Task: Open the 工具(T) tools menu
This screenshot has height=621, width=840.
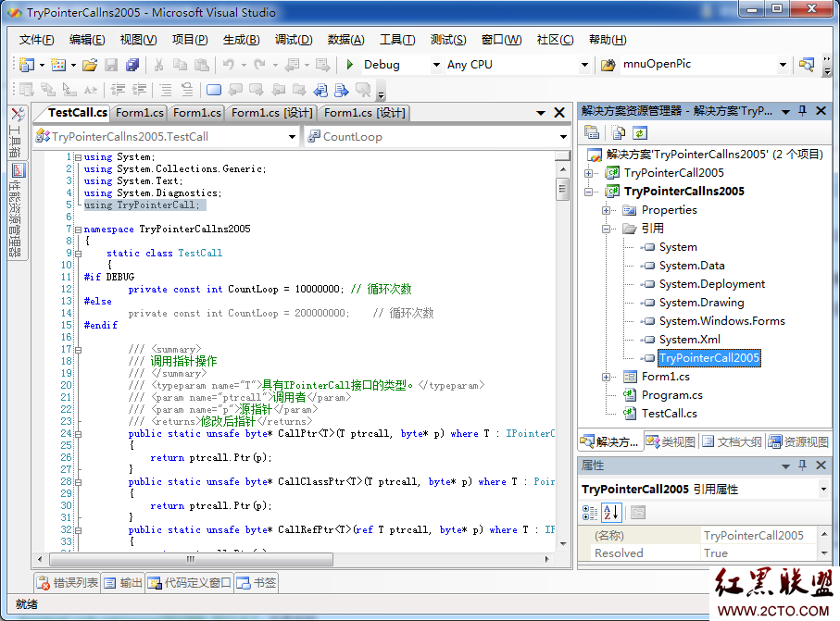Action: point(397,40)
